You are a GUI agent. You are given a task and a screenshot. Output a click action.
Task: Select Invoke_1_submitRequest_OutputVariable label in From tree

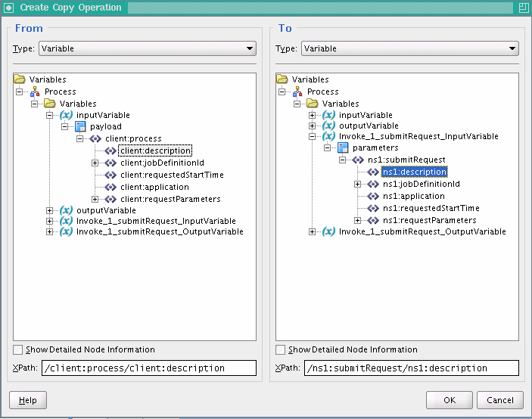point(160,231)
